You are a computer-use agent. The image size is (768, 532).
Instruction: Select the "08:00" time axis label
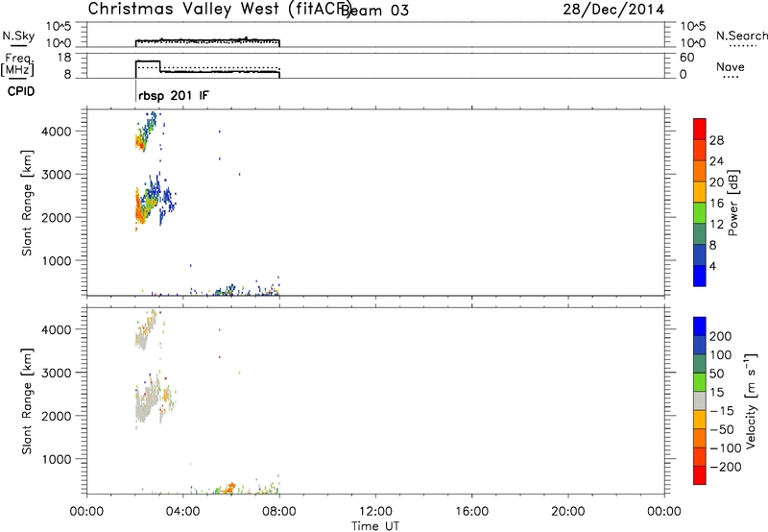[x=279, y=512]
